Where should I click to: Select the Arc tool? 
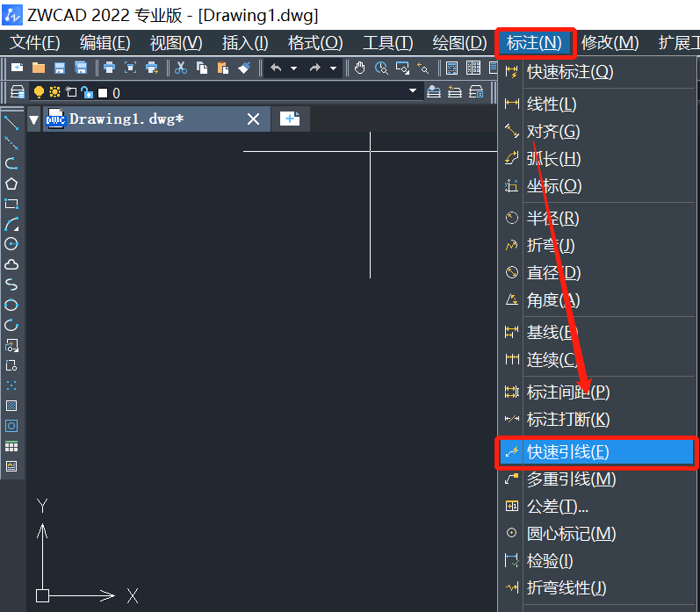(11, 224)
